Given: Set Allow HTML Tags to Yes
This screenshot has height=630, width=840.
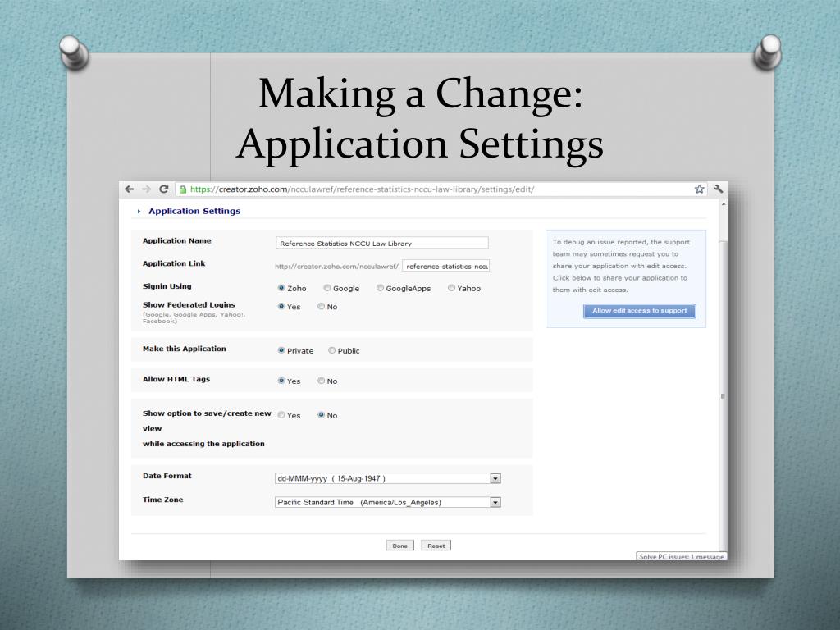Looking at the screenshot, I should (x=281, y=381).
